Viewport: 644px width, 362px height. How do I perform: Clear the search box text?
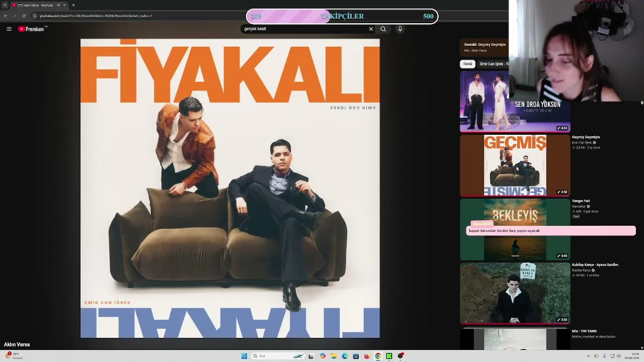point(371,29)
